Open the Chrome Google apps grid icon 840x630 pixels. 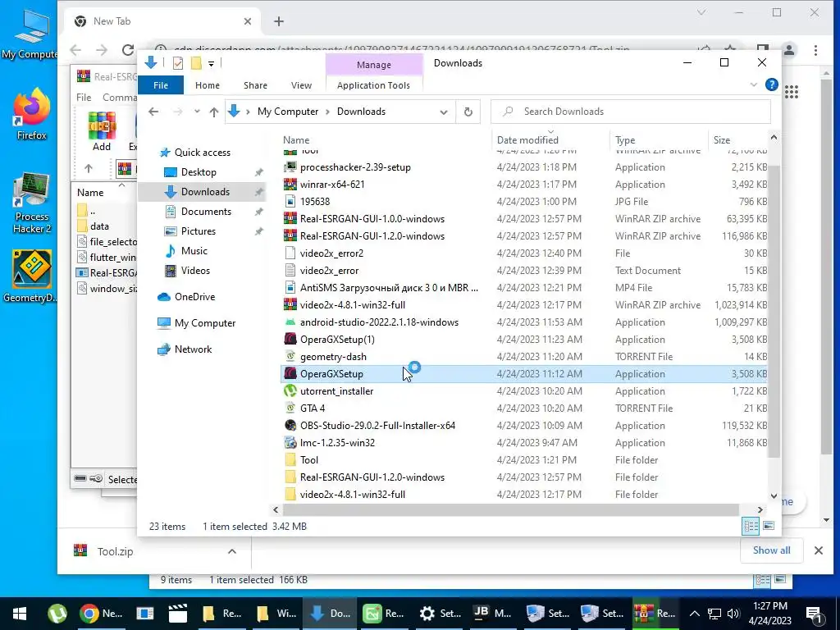(792, 92)
